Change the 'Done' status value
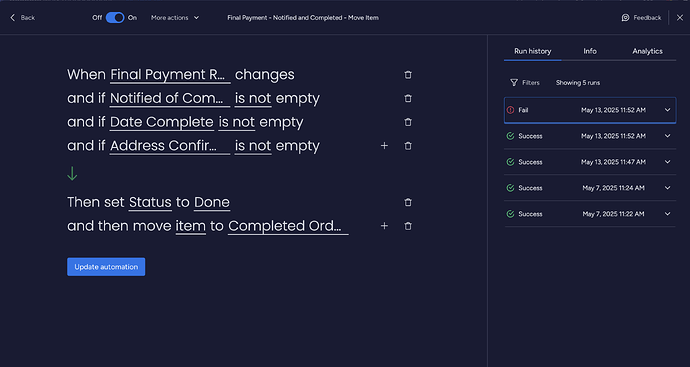This screenshot has width=690, height=367. (212, 202)
